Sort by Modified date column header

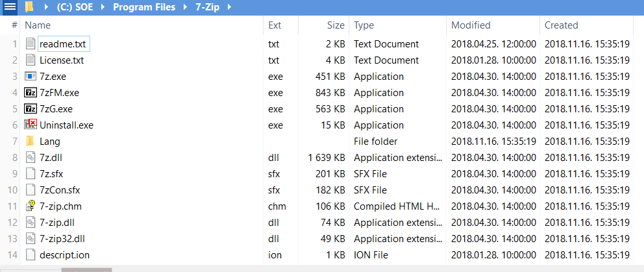coord(471,25)
